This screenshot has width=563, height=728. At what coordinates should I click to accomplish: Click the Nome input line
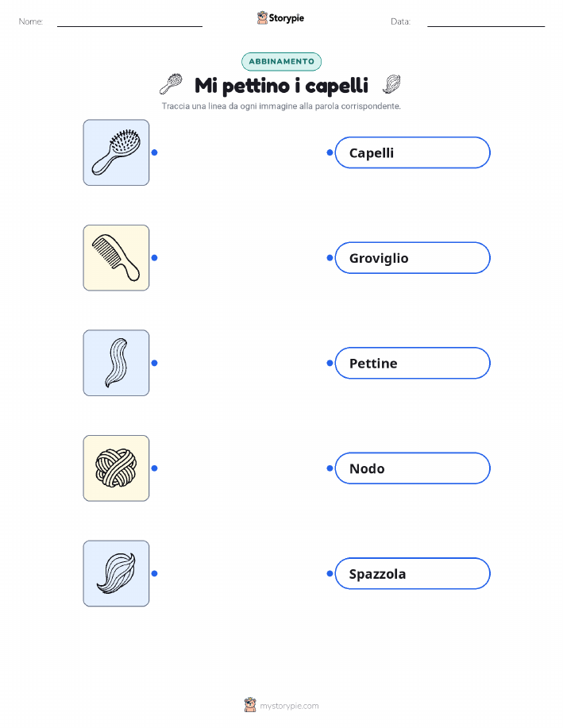click(129, 22)
